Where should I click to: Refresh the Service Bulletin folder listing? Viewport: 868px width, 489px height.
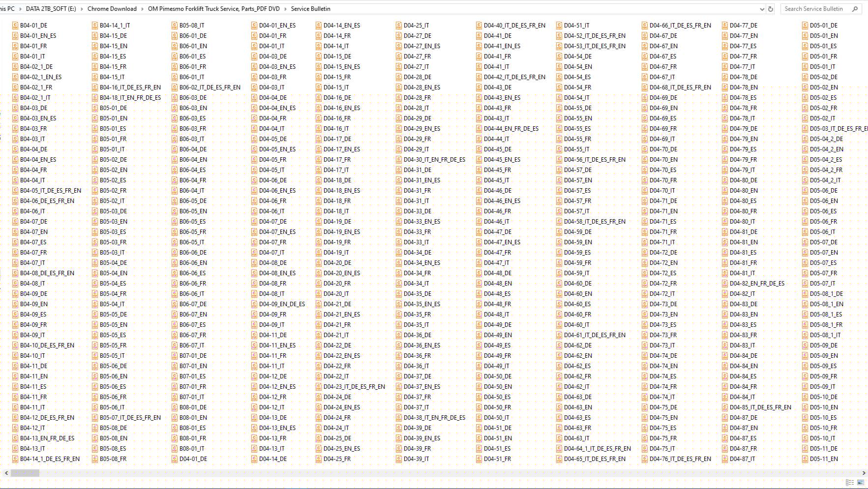(771, 9)
